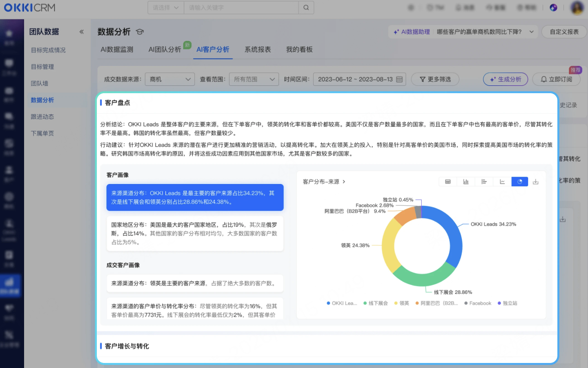Click the date range field 2023-06-12 ~ 2023-08-13
The image size is (588, 368).
(x=359, y=79)
